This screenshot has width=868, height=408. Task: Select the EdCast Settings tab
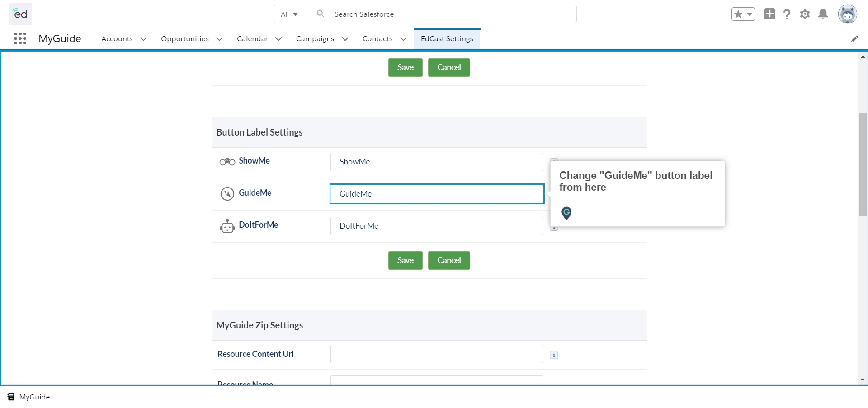coord(447,39)
